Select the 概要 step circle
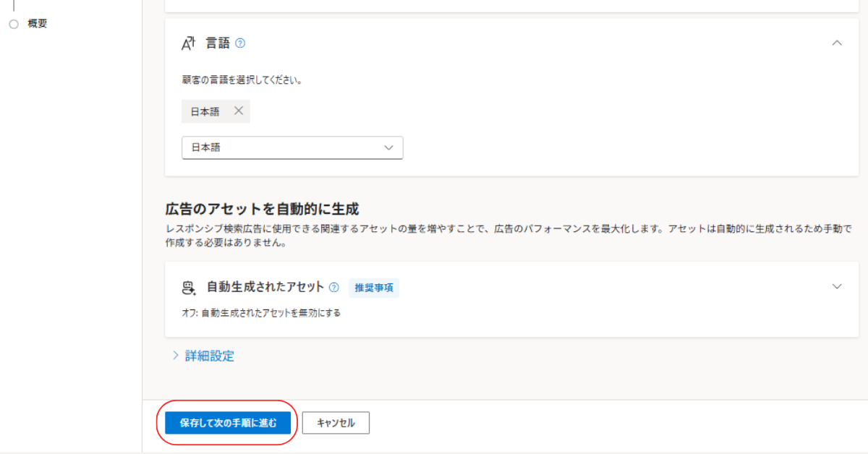The image size is (868, 454). [x=14, y=24]
